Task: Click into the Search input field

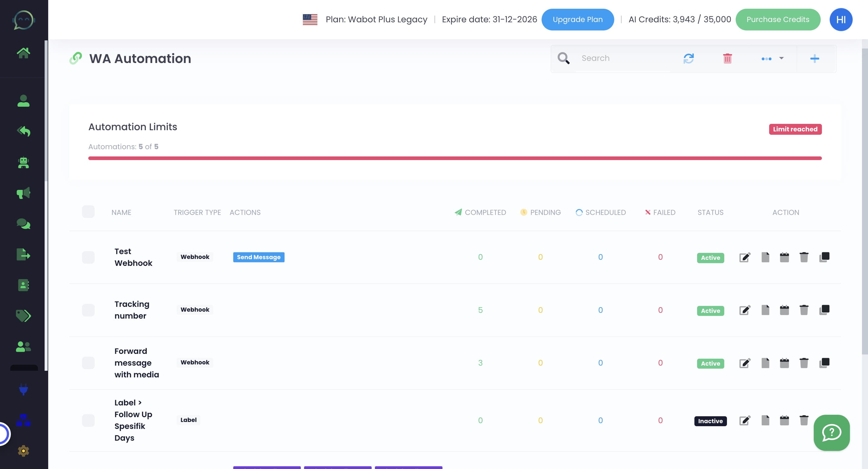Action: (x=623, y=58)
